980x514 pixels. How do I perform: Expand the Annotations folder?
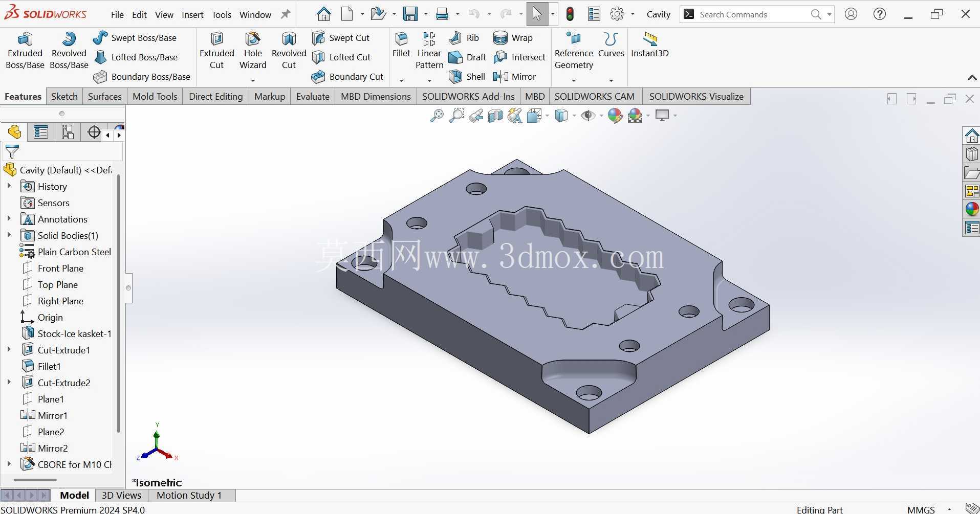(x=9, y=219)
